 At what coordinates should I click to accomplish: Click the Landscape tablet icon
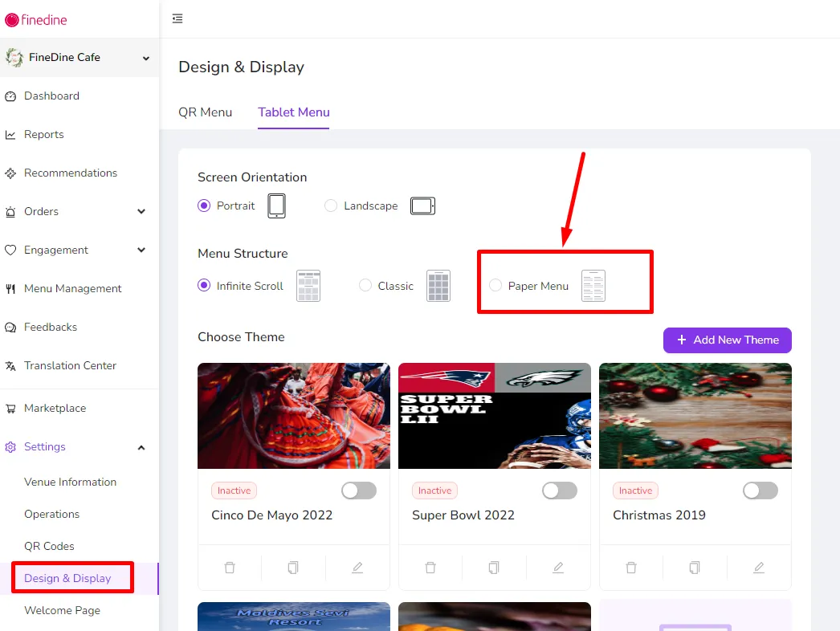[x=422, y=206]
